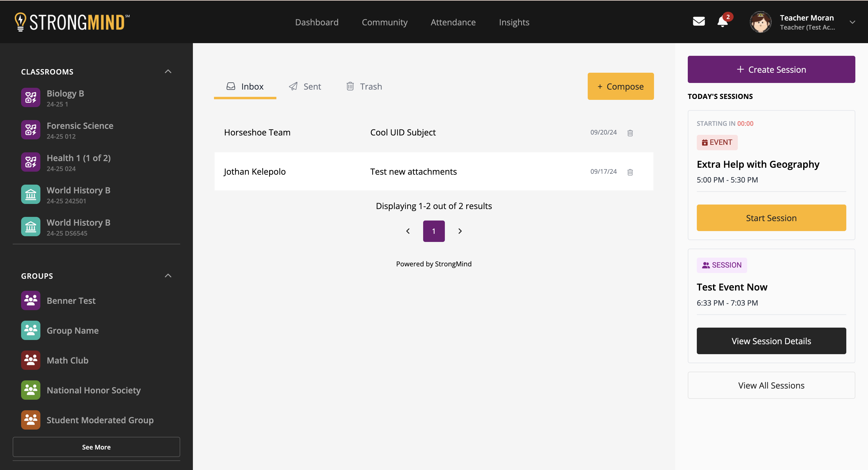
Task: Collapse the Classrooms section
Action: coord(168,71)
